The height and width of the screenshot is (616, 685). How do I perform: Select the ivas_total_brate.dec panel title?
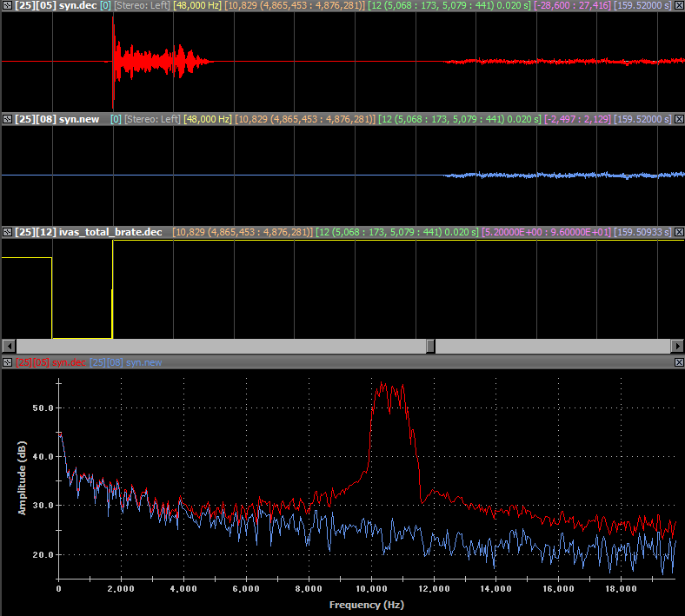(89, 232)
